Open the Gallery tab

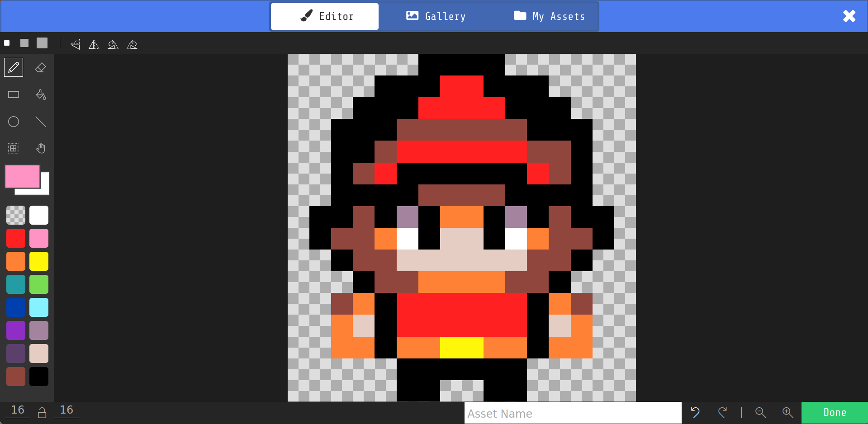[x=436, y=16]
